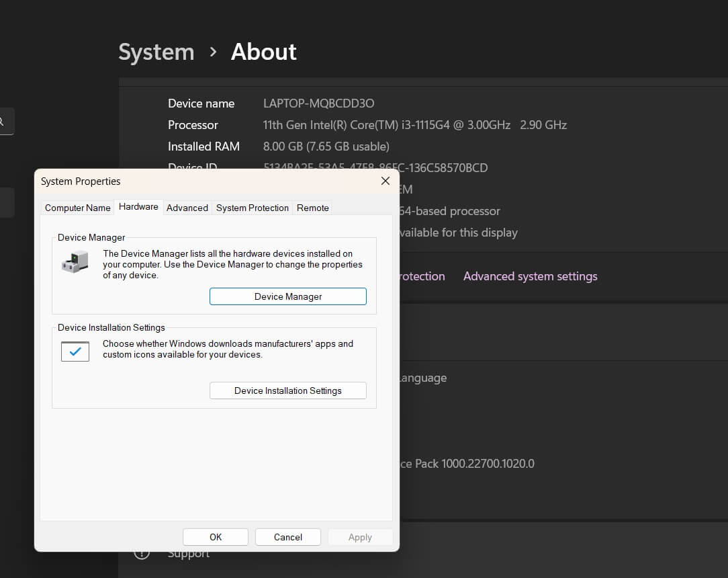Cancel the System Properties dialog

287,536
